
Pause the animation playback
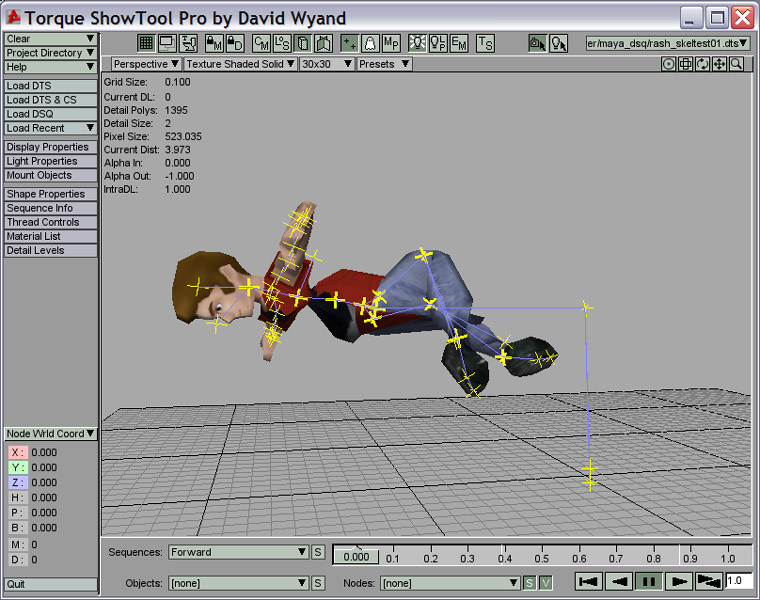tap(649, 581)
